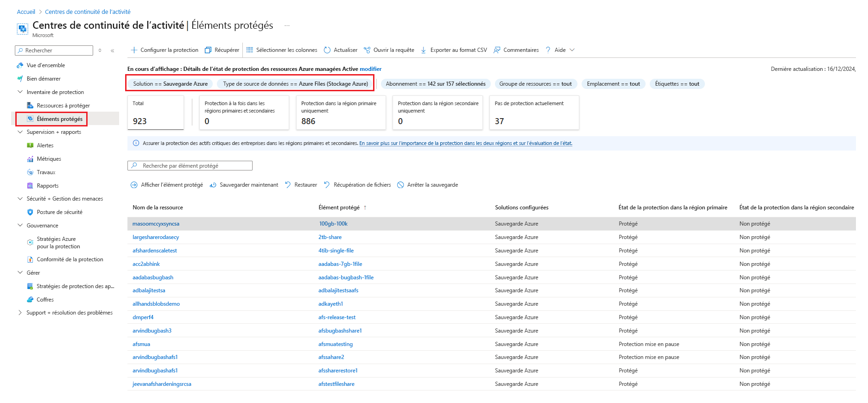Sort by the Élément protégé column header
The image size is (868, 403).
[339, 208]
